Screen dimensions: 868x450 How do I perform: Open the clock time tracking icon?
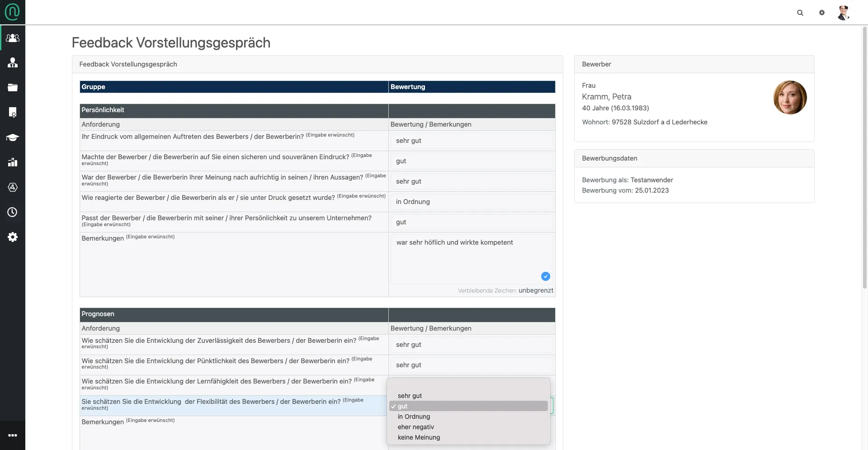coord(13,212)
